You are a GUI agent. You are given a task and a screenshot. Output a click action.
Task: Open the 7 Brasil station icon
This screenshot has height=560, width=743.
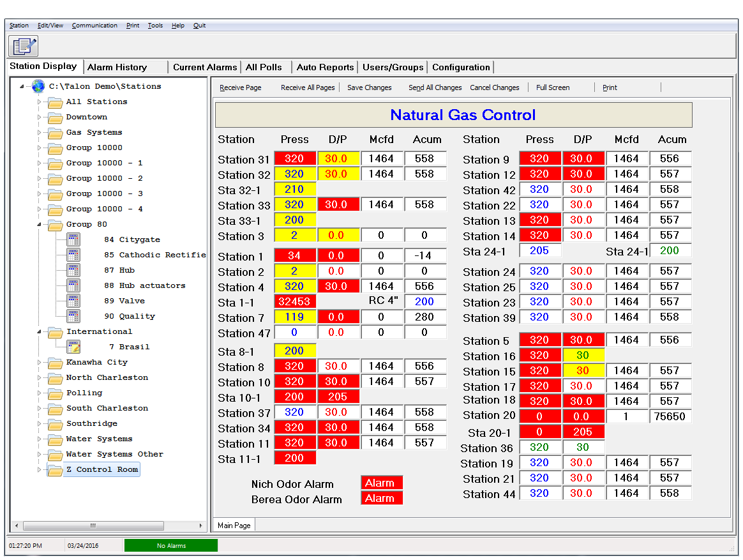73,347
